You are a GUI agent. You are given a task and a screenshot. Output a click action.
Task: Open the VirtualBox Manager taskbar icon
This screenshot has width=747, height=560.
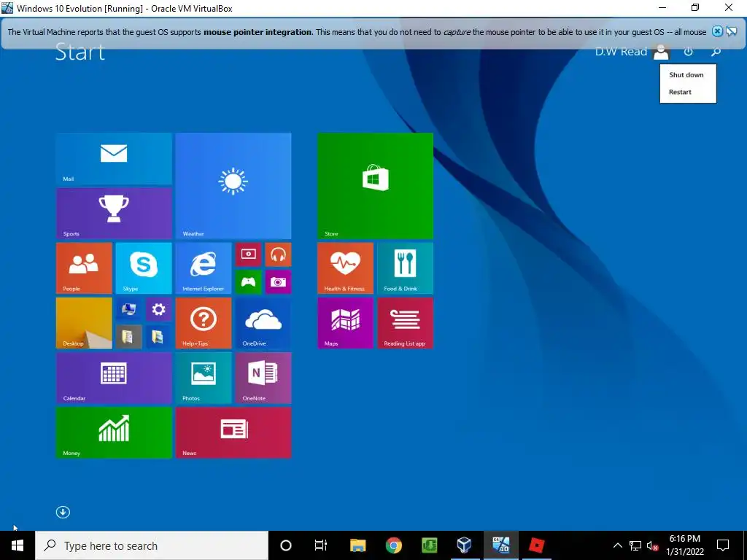(x=464, y=545)
